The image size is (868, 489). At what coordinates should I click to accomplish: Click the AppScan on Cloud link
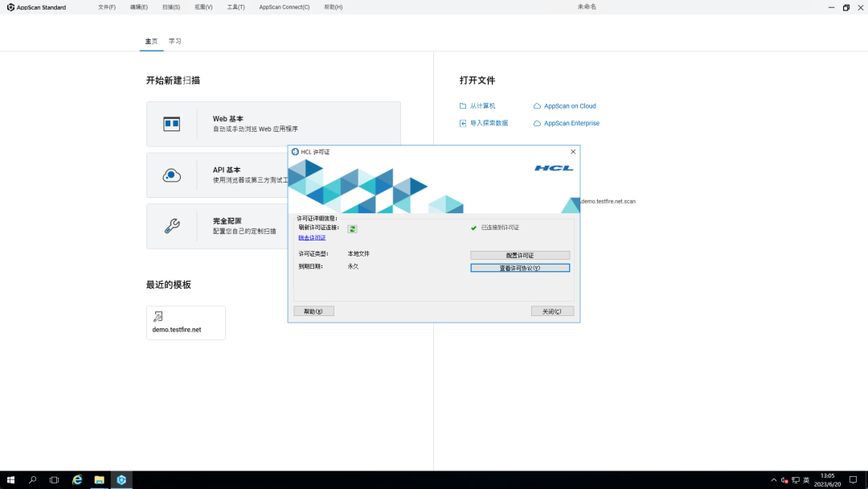570,106
